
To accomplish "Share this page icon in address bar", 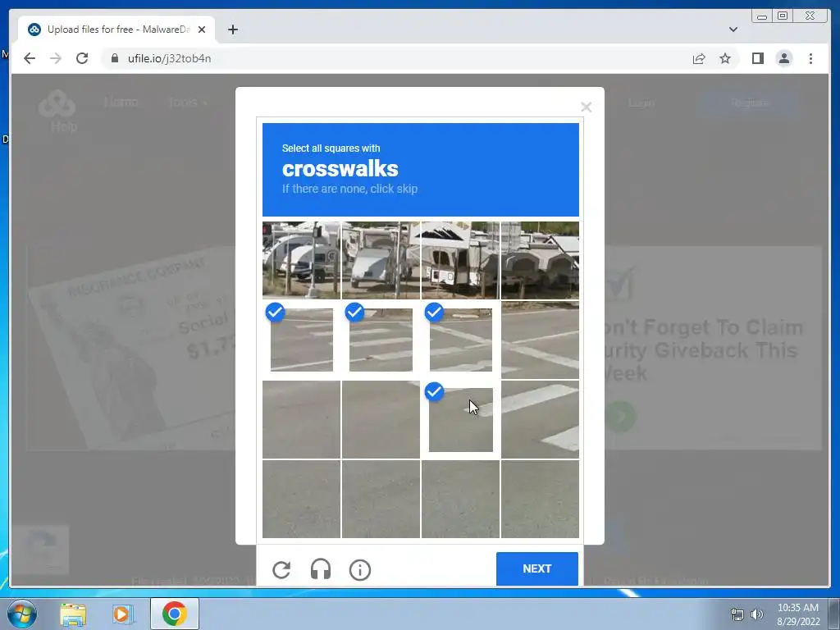I will pos(699,58).
